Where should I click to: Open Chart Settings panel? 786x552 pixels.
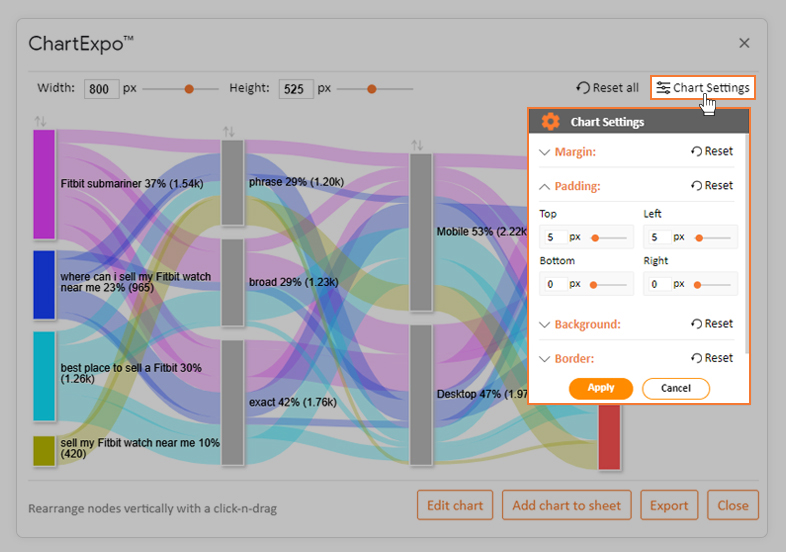click(x=702, y=88)
